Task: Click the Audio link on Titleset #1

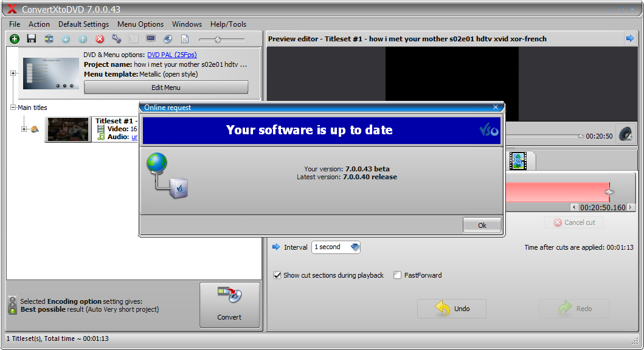Action: (x=134, y=137)
